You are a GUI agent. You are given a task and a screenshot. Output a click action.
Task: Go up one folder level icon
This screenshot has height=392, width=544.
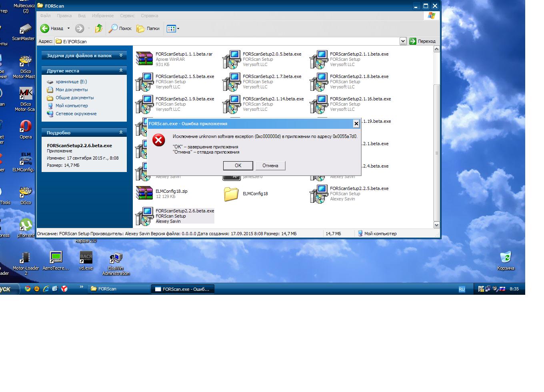[99, 28]
